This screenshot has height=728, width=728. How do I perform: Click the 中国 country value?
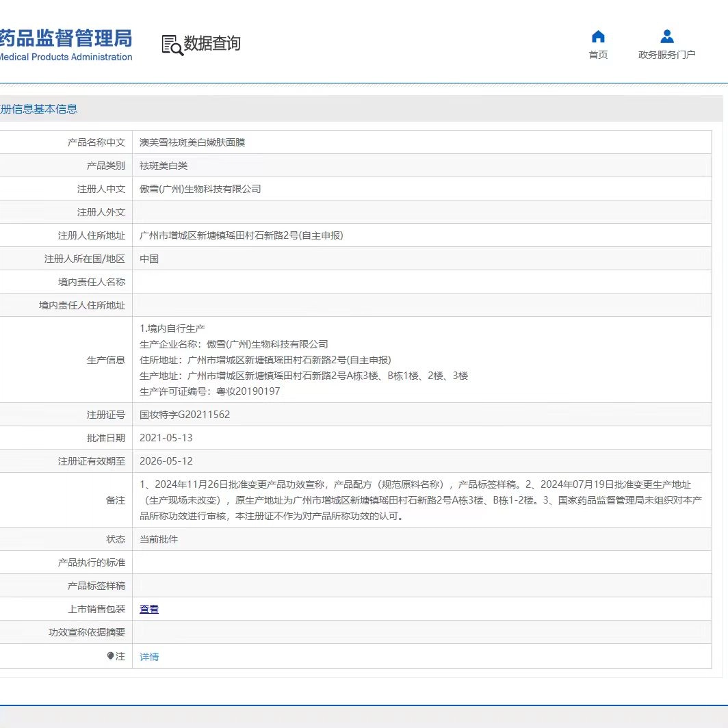(x=149, y=259)
